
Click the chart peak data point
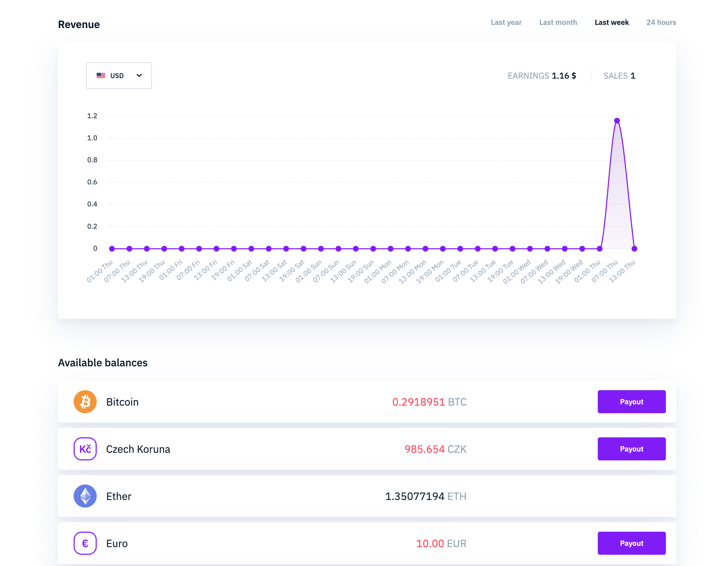click(x=617, y=121)
